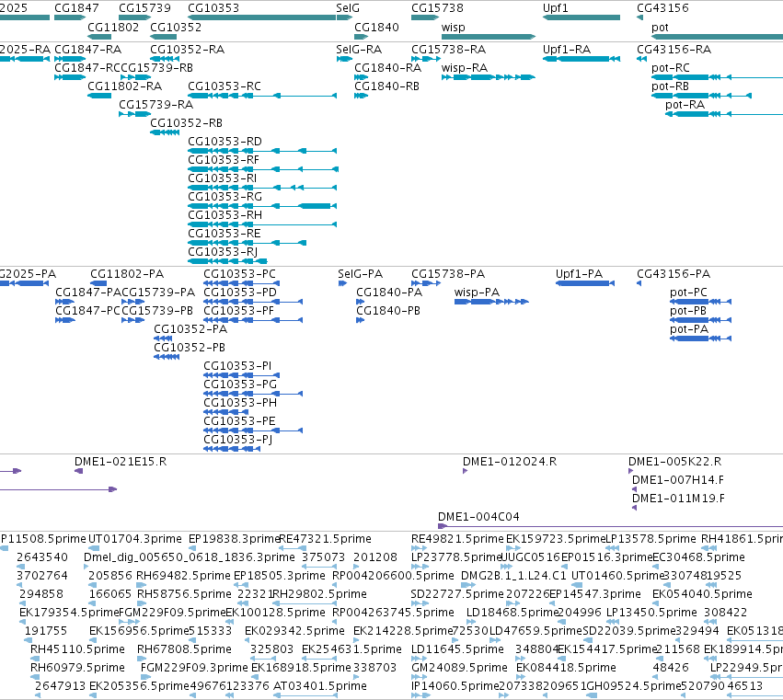Click the pot-PC protein label

tap(688, 293)
